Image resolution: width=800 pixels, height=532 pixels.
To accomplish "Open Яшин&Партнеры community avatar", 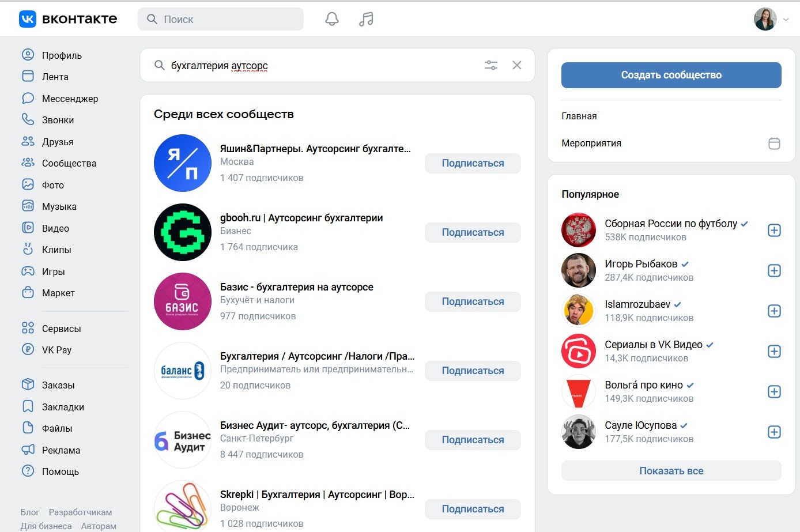I will (183, 163).
